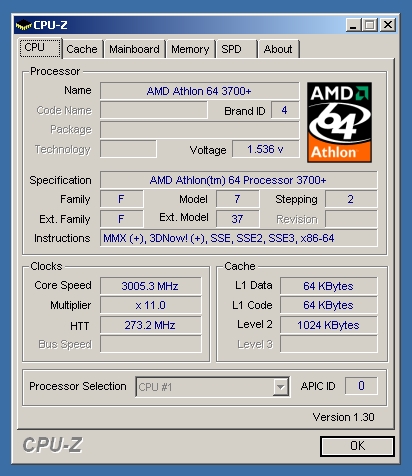
Task: Click the Specification field value
Action: point(239,180)
